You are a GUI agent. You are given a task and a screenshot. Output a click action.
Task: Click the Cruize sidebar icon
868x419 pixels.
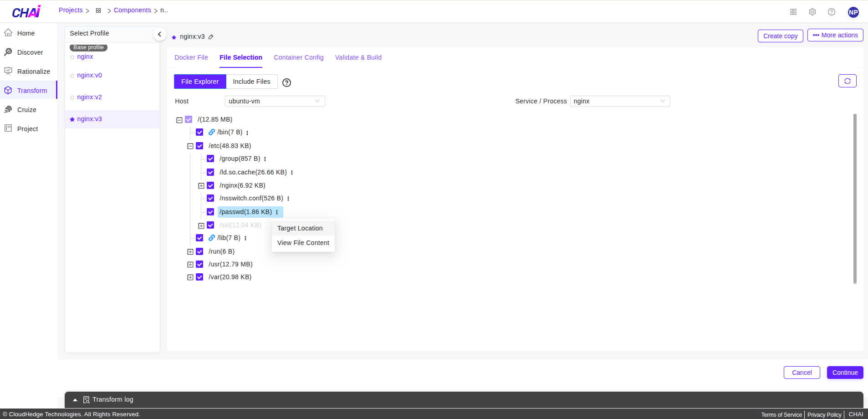click(8, 109)
